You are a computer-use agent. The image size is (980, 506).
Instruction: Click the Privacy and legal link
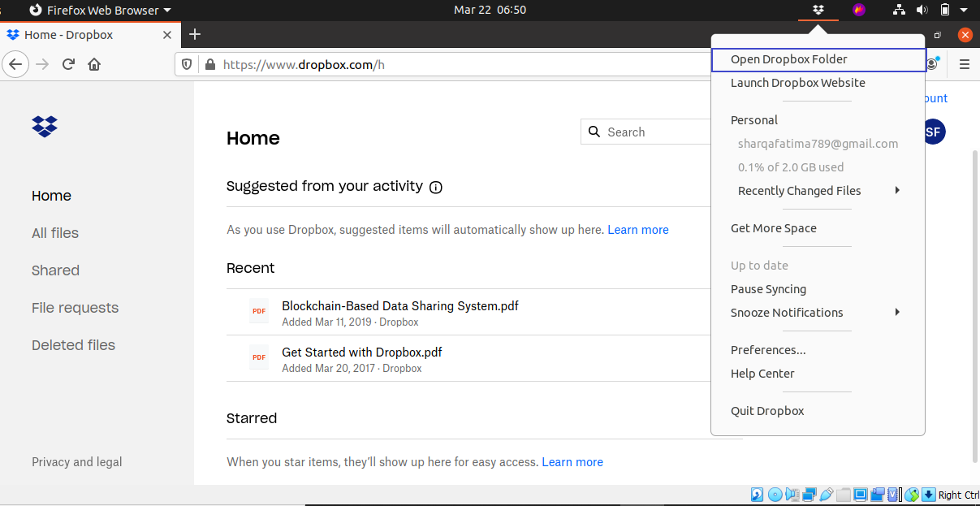click(x=77, y=462)
